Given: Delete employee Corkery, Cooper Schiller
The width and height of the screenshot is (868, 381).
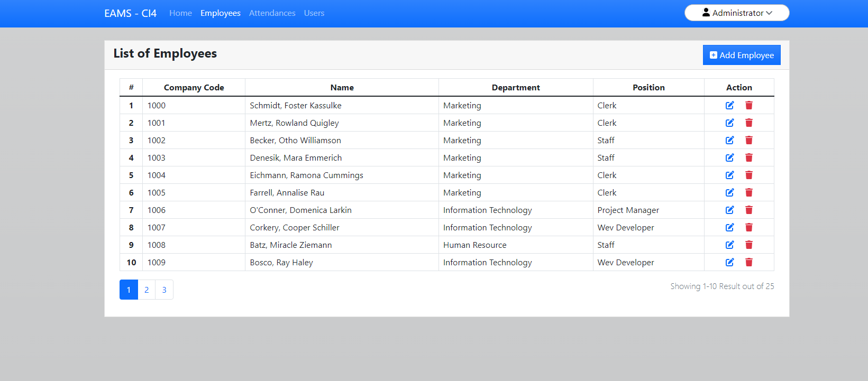Looking at the screenshot, I should coord(749,227).
